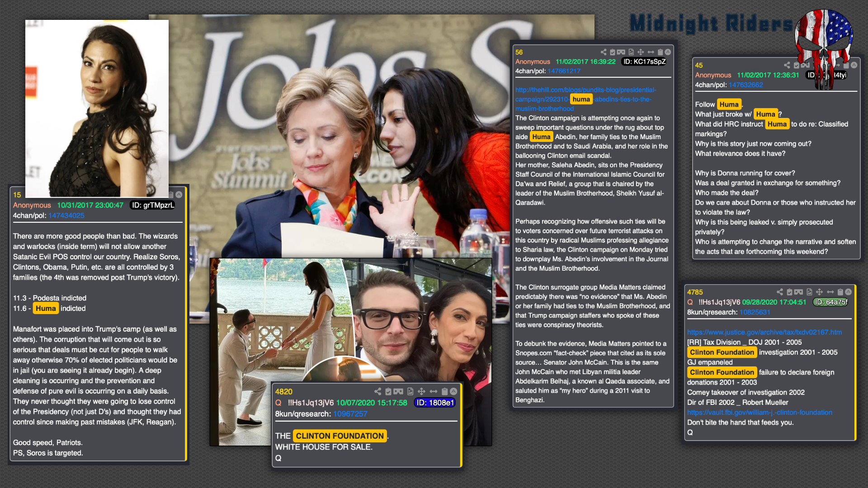Click the VR goggles icon on post 4820
This screenshot has height=488, width=868.
(x=398, y=391)
